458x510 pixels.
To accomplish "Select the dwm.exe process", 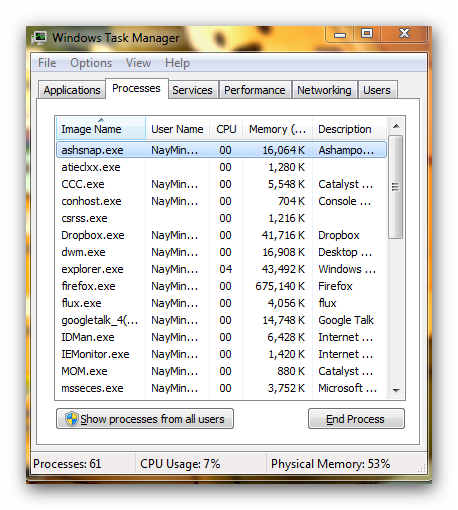I will tap(221, 252).
